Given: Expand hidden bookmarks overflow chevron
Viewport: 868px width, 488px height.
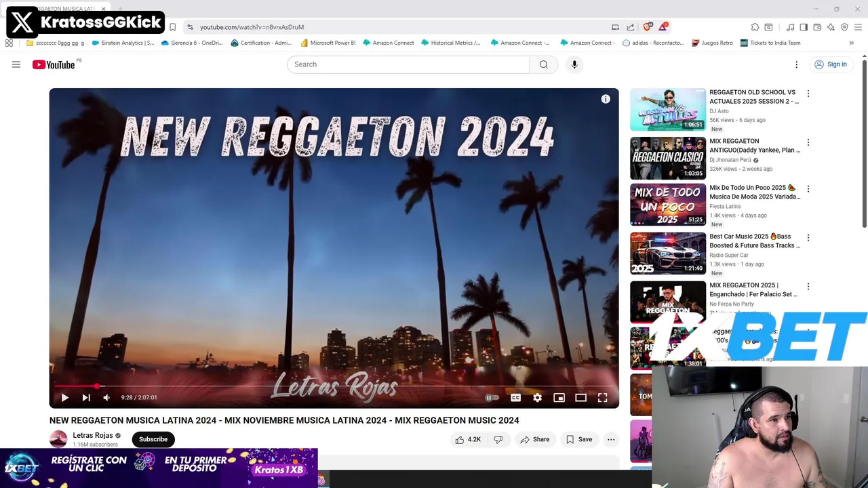Looking at the screenshot, I should (x=851, y=43).
